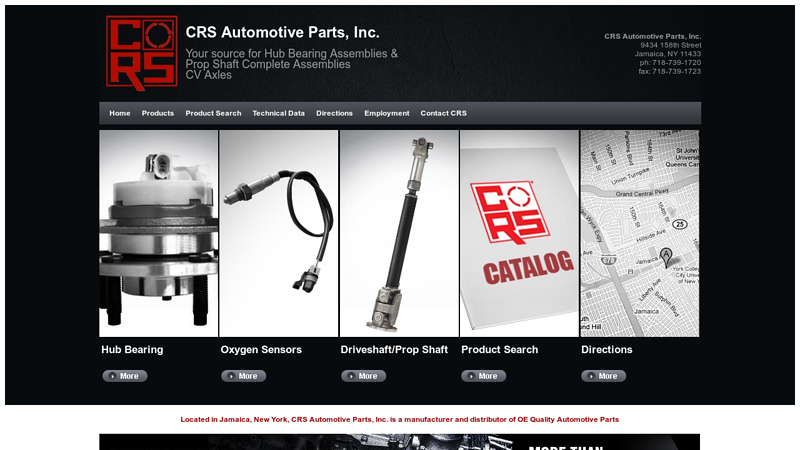The width and height of the screenshot is (800, 450).
Task: Click the 9434 158th Street address
Action: tap(671, 45)
